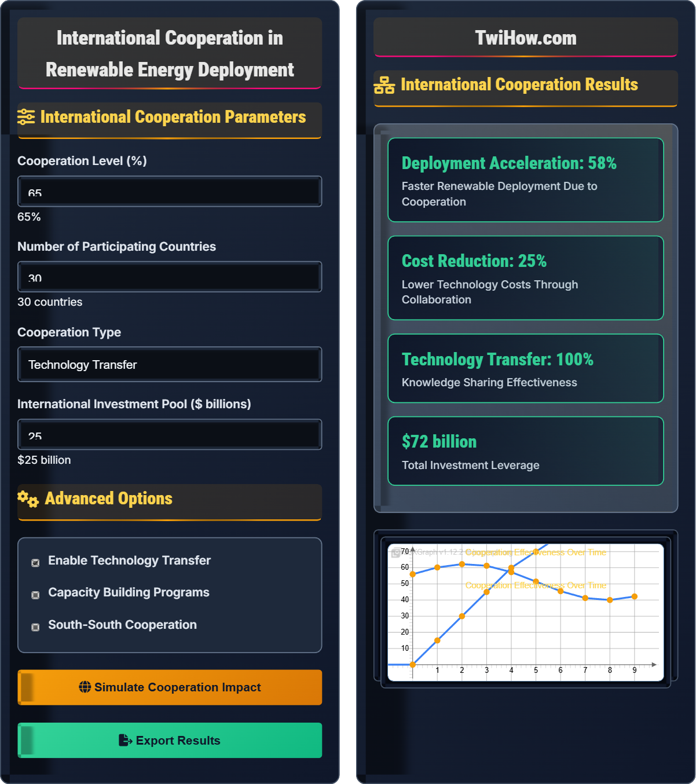Image resolution: width=696 pixels, height=784 pixels.
Task: Click the Export Results button
Action: (170, 741)
